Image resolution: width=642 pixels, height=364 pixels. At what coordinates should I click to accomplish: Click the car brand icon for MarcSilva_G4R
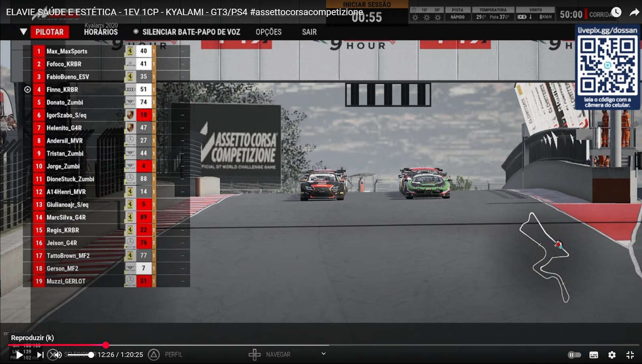pyautogui.click(x=130, y=217)
